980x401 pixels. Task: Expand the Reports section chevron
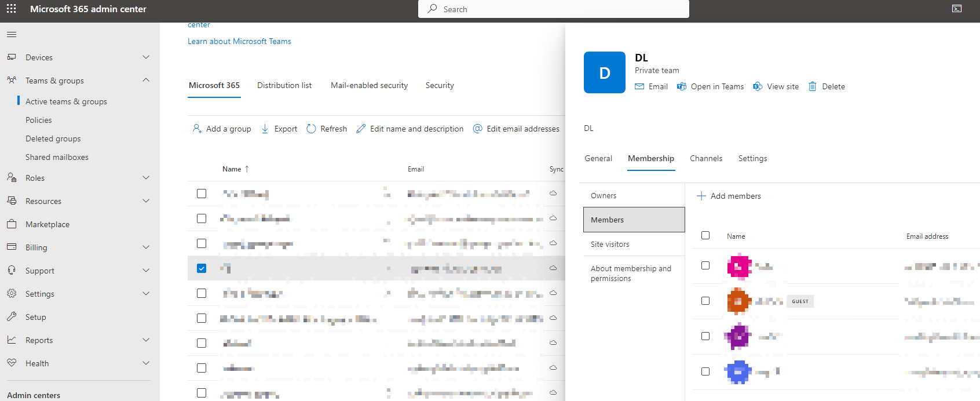pos(146,340)
